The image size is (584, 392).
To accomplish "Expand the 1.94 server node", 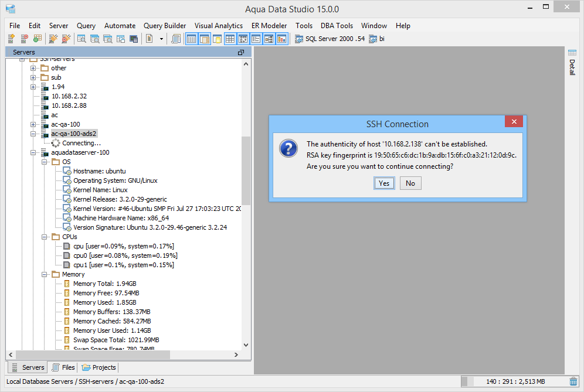I will [33, 87].
